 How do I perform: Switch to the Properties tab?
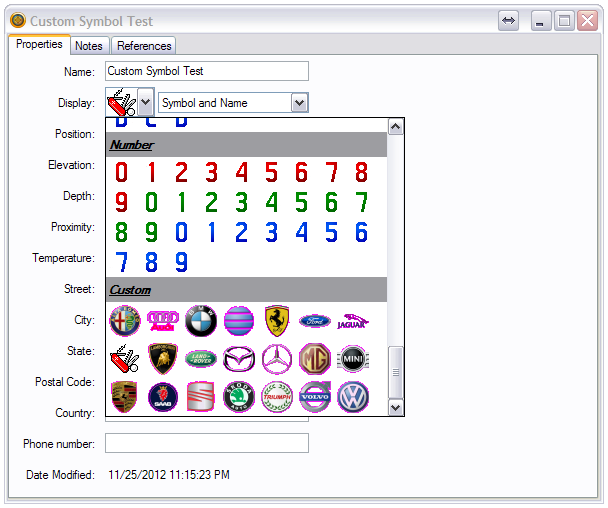tap(39, 44)
